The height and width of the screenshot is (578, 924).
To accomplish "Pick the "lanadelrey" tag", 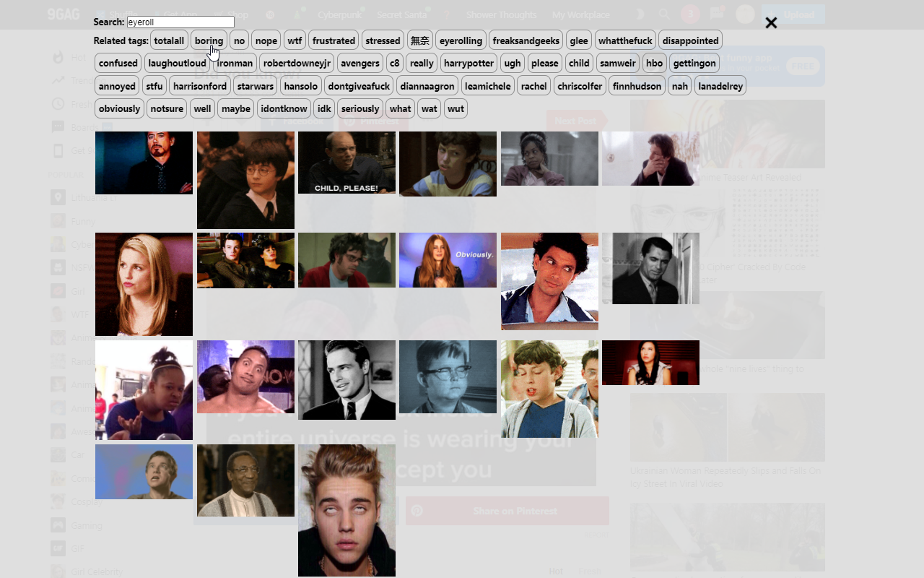I will [x=720, y=86].
